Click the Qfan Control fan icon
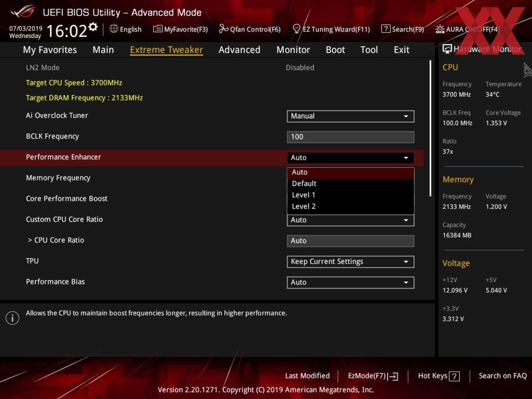 click(x=223, y=29)
